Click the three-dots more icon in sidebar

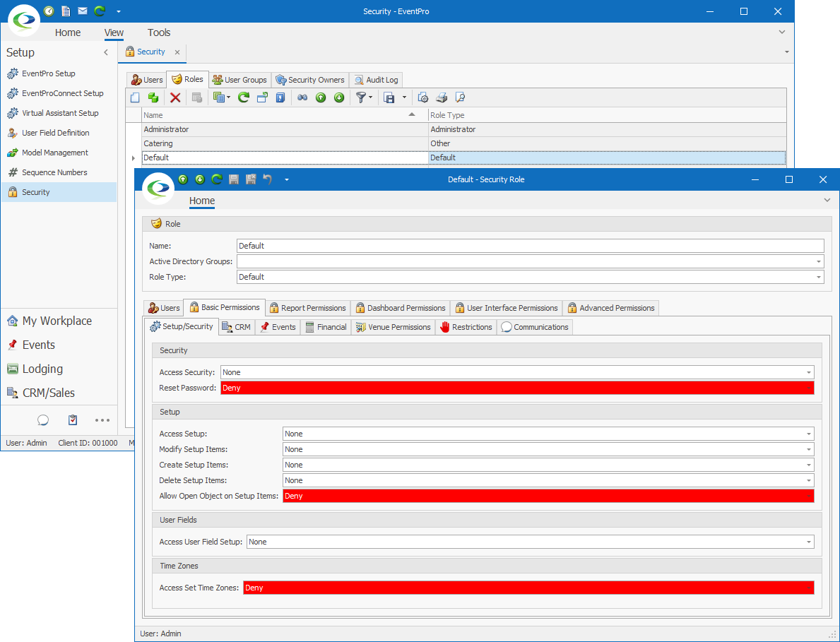(102, 420)
